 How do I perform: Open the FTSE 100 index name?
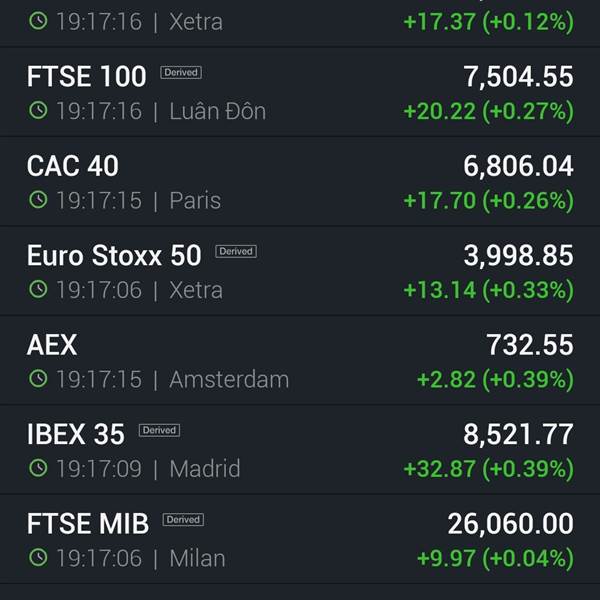point(86,76)
